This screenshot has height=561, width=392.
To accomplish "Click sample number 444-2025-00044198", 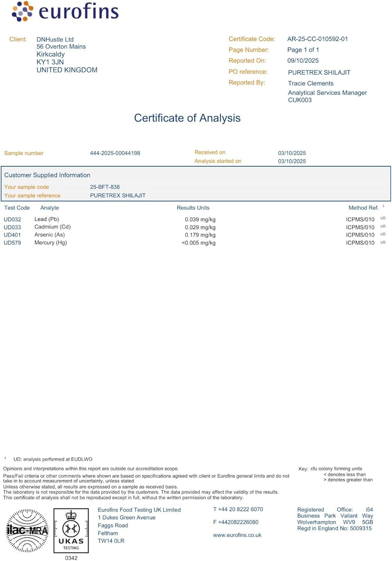I will 115,153.
